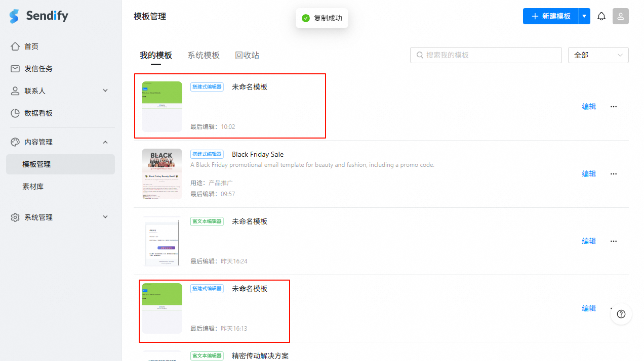644x361 pixels.
Task: Click 富文本编辑器 tag on 精密传动解决方案
Action: point(207,356)
